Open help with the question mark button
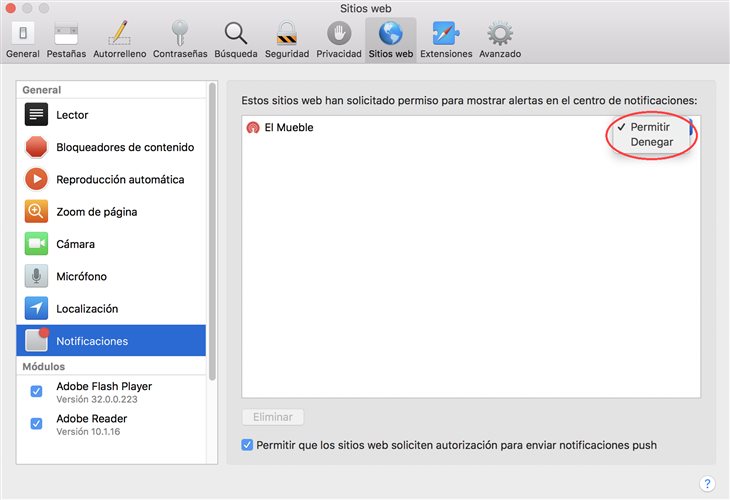Viewport: 730px width, 500px height. pos(707,483)
